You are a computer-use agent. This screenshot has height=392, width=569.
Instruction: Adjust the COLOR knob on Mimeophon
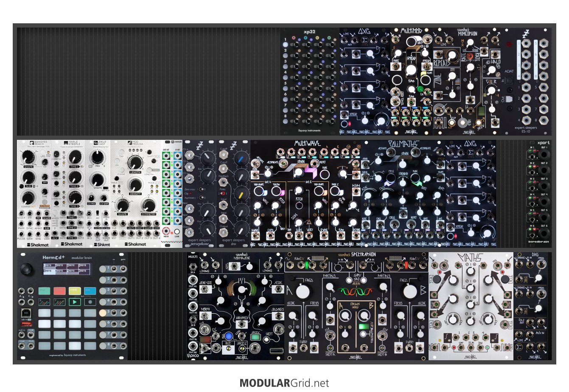tap(491, 90)
